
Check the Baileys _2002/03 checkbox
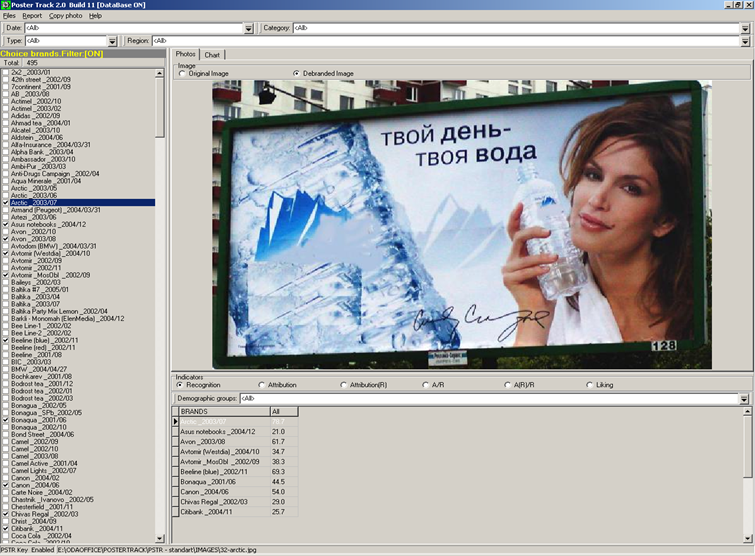pos(6,283)
